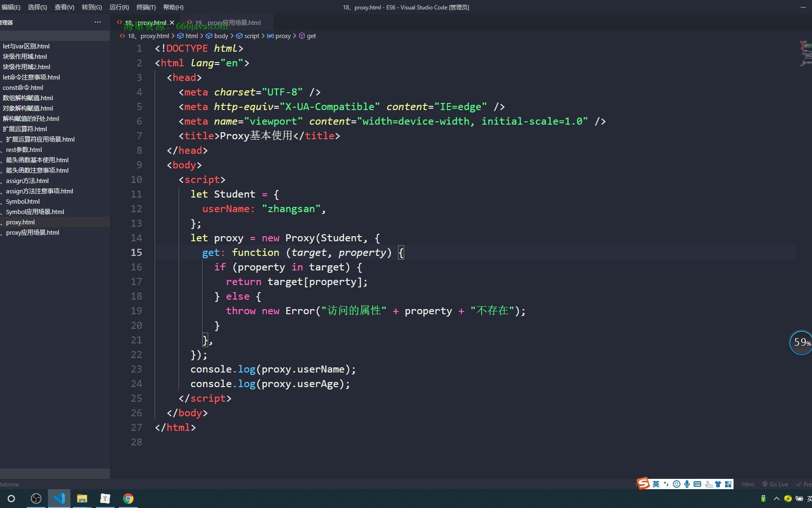Open 箭头函数基本使用.html in the explorer
The height and width of the screenshot is (508, 812).
click(55, 160)
